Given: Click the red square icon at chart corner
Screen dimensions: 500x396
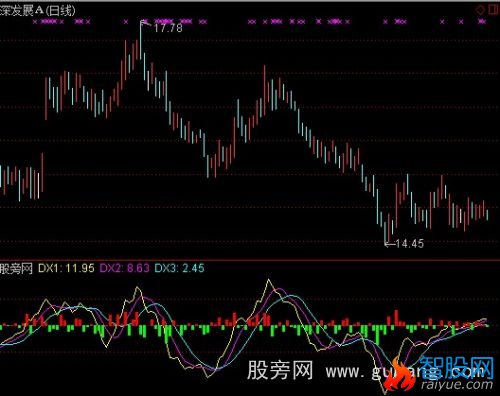Looking at the screenshot, I should tap(494, 9).
